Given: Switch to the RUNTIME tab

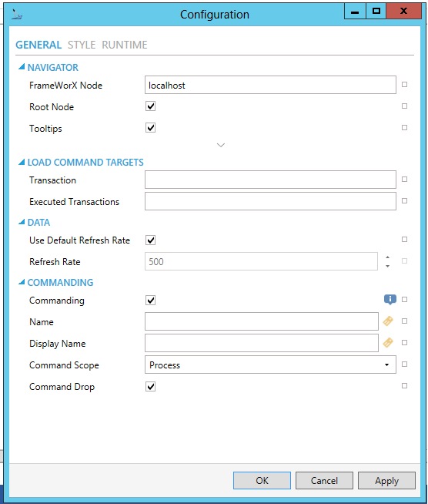Looking at the screenshot, I should pos(125,45).
